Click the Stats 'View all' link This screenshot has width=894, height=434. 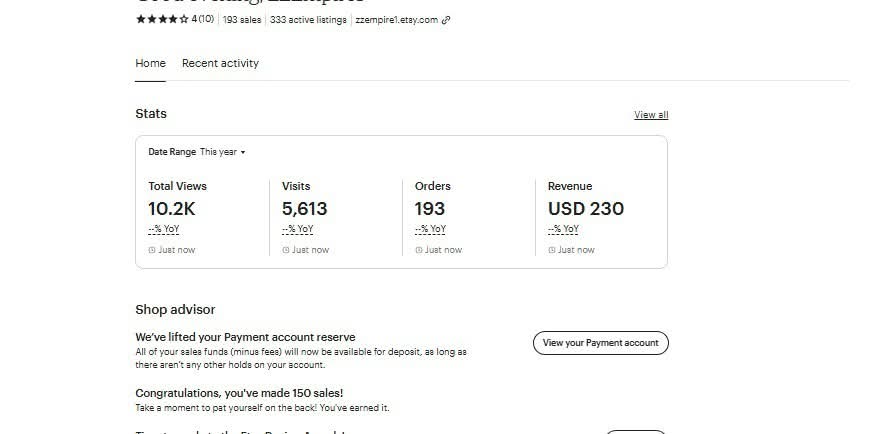click(651, 115)
